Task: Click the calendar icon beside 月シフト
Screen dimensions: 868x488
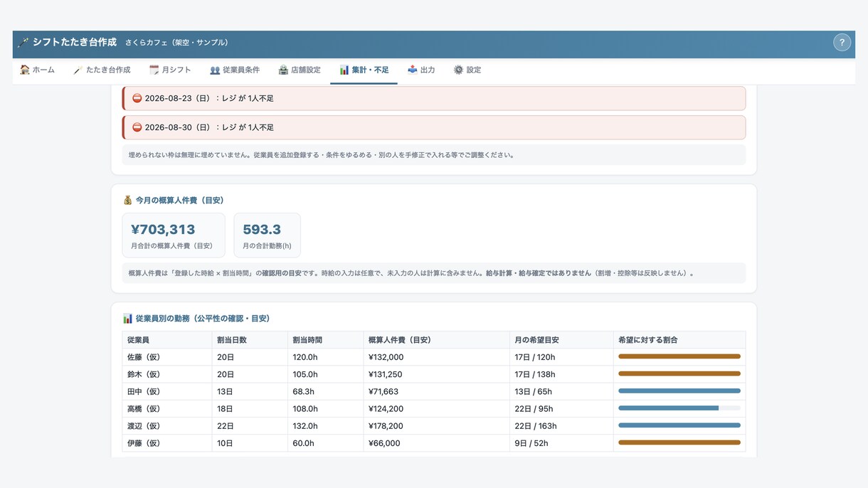Action: (154, 70)
